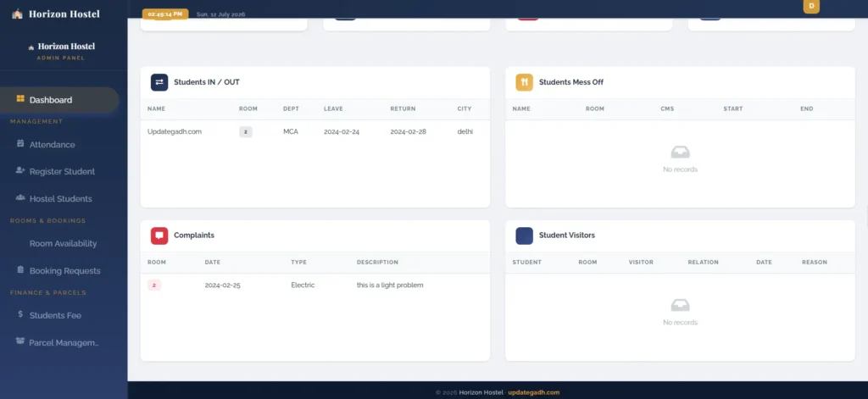Click the room badge 2 in Students IN / OUT
The height and width of the screenshot is (399, 868).
point(246,131)
